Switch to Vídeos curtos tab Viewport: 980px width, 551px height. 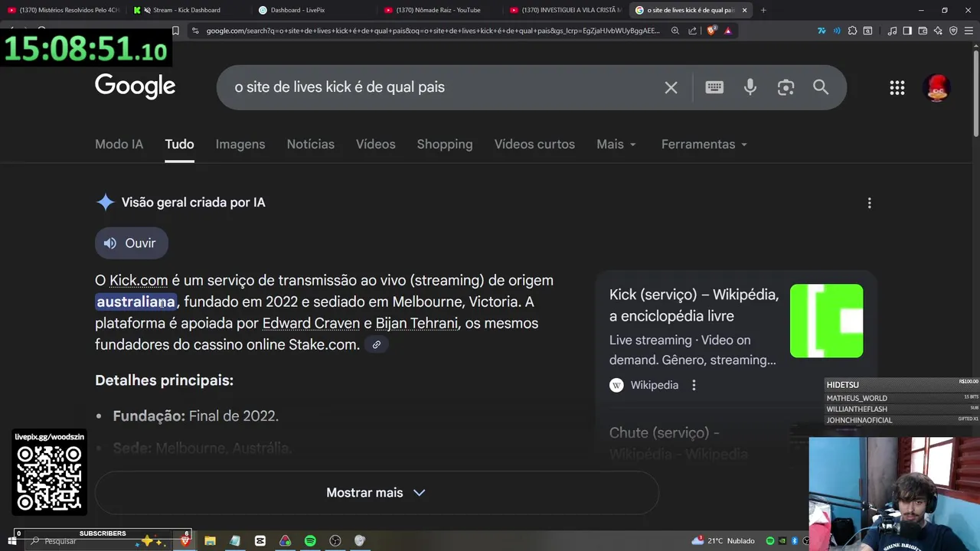(x=534, y=144)
